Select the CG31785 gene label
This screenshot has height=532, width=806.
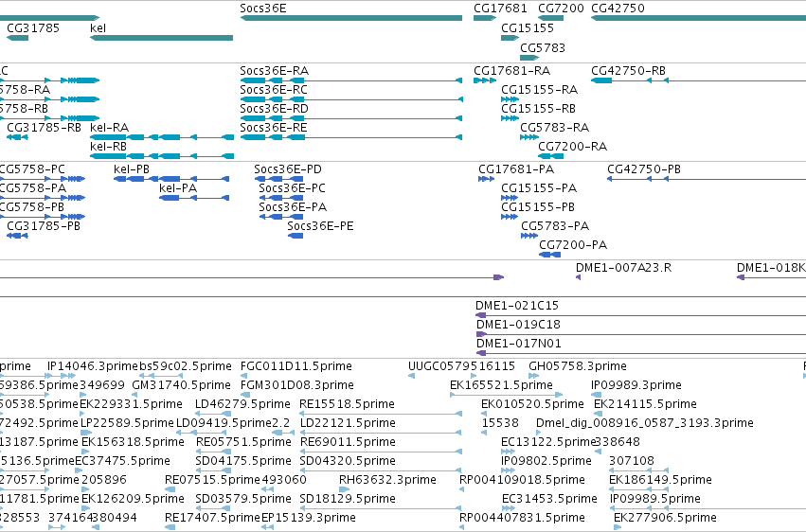(x=33, y=27)
